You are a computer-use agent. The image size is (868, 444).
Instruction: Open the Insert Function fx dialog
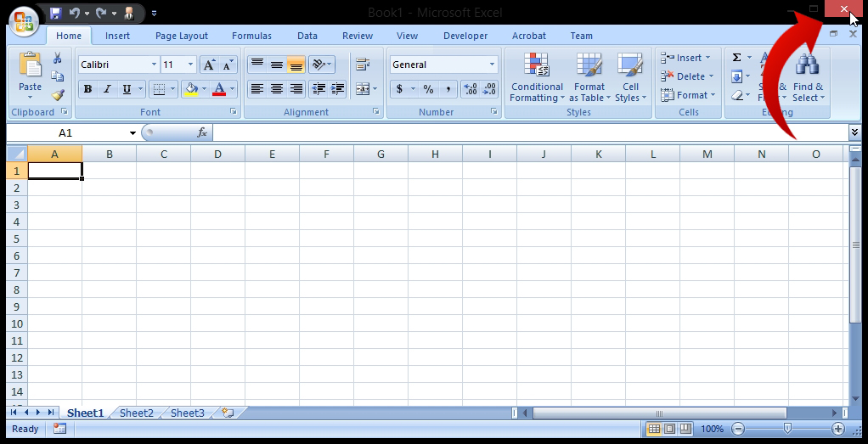202,133
